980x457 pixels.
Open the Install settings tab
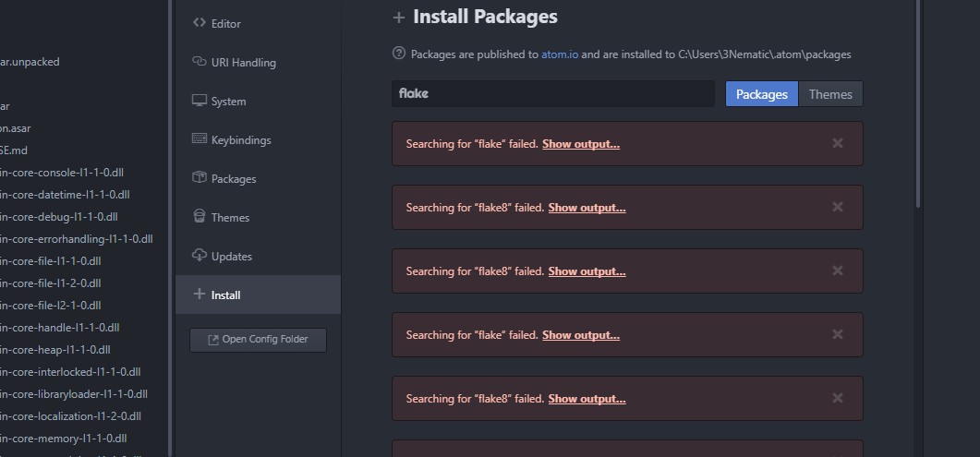pos(226,295)
